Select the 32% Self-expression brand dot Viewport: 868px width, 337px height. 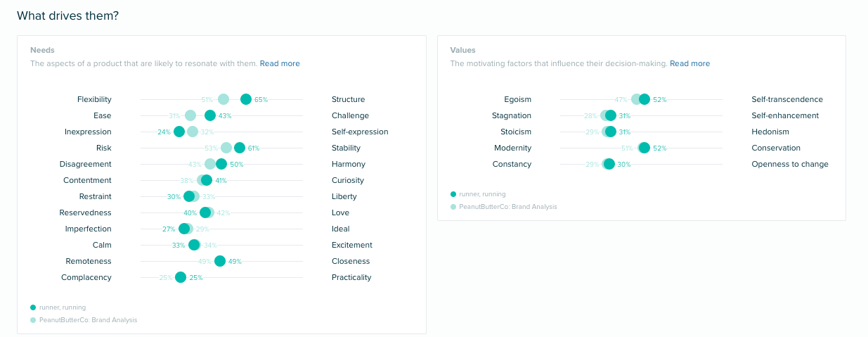click(x=193, y=132)
